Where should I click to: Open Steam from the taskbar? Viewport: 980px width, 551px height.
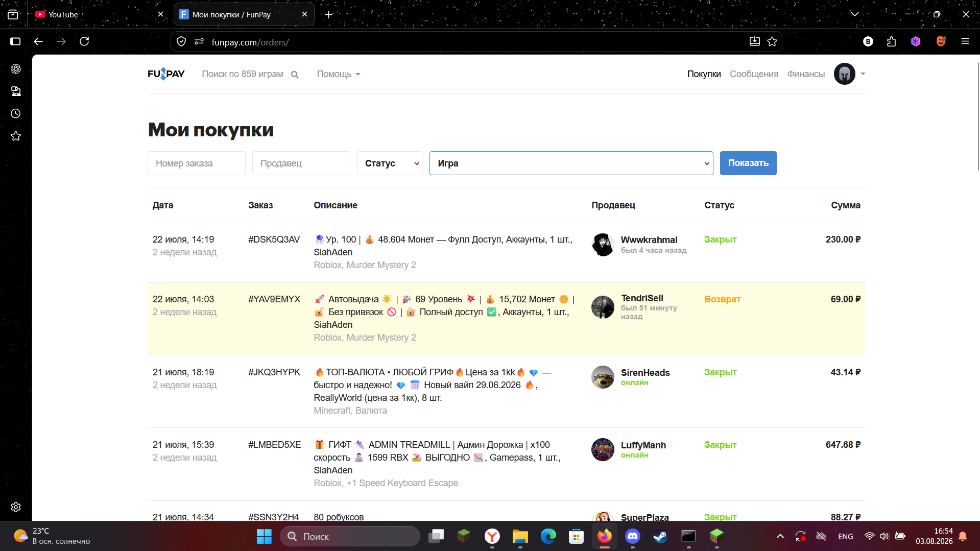660,536
